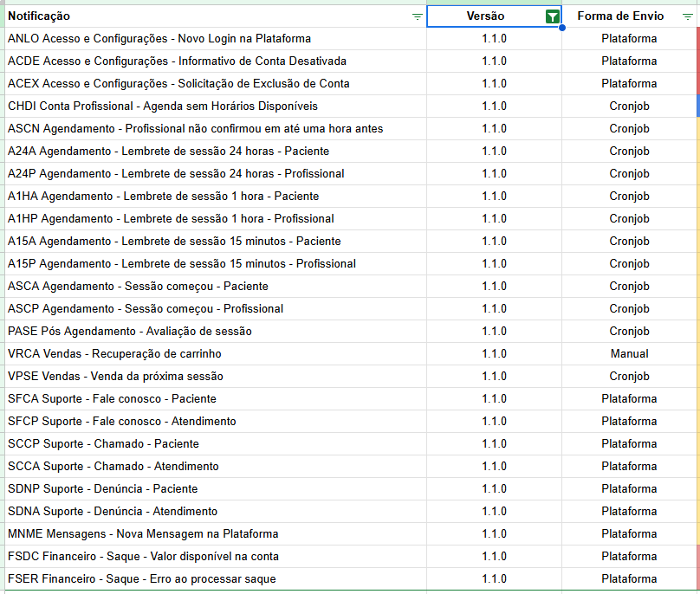The height and width of the screenshot is (594, 700).
Task: Click the green active filter icon on Versão
Action: click(552, 16)
